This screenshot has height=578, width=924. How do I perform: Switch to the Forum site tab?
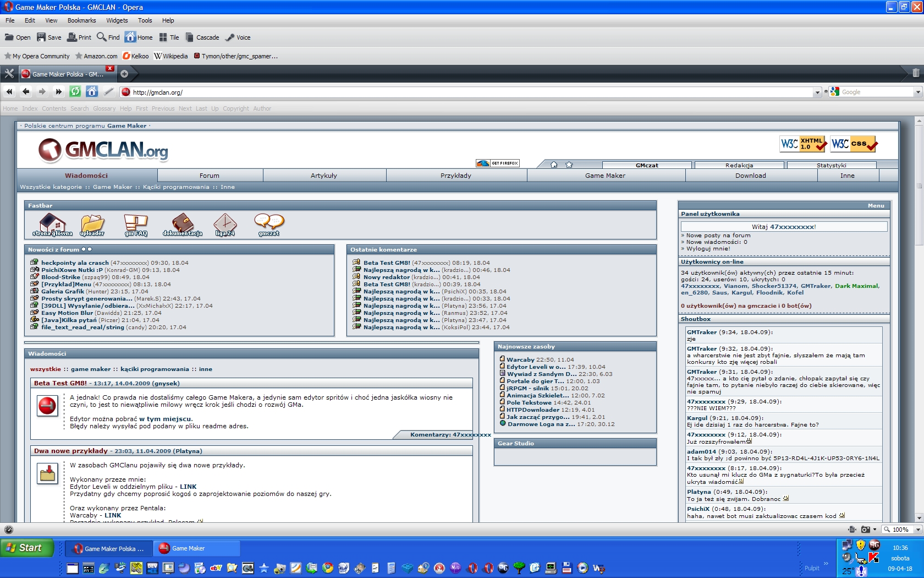click(209, 176)
